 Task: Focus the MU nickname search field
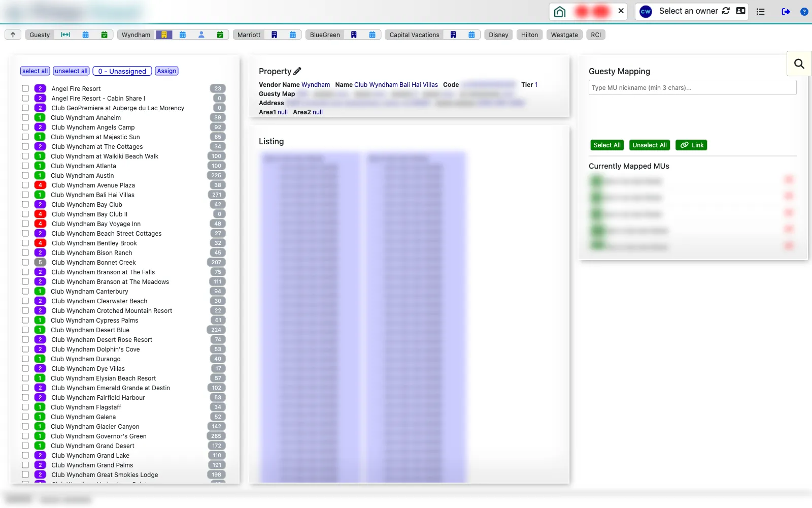tap(692, 87)
